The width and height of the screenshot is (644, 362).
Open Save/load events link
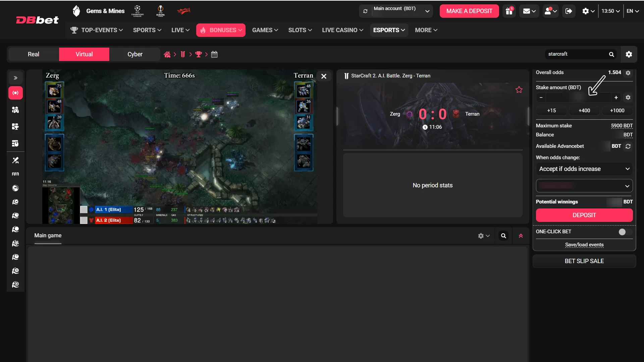[584, 245]
